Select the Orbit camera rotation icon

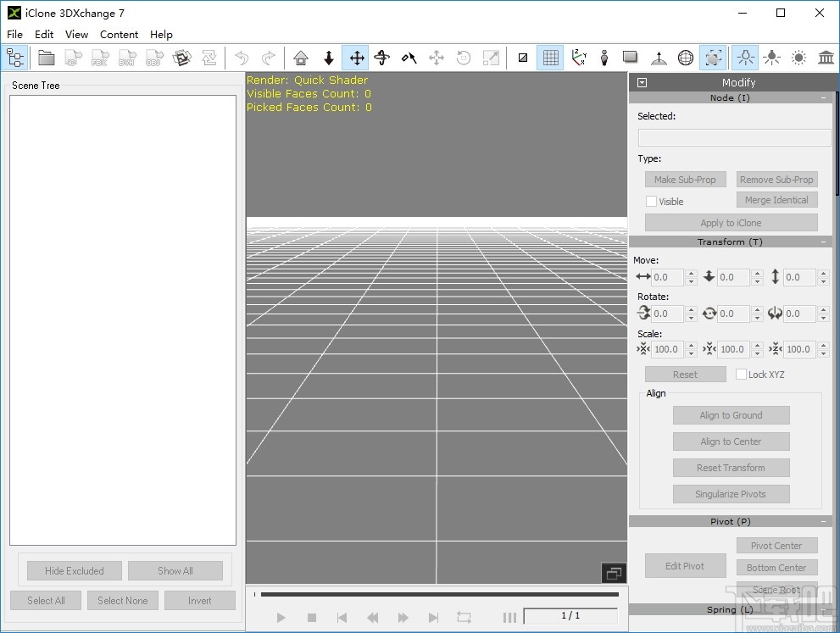(x=381, y=58)
